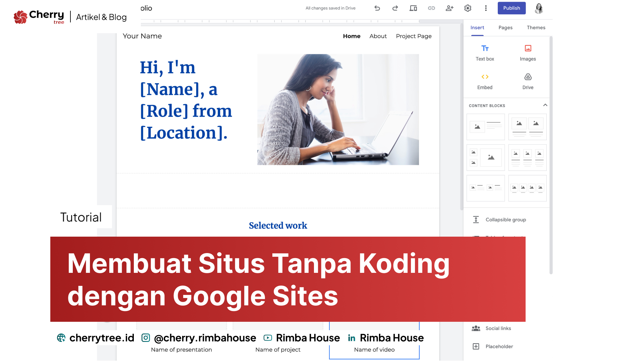This screenshot has width=644, height=362.
Task: Click the sidebar vertical scrollbar
Action: [551, 156]
